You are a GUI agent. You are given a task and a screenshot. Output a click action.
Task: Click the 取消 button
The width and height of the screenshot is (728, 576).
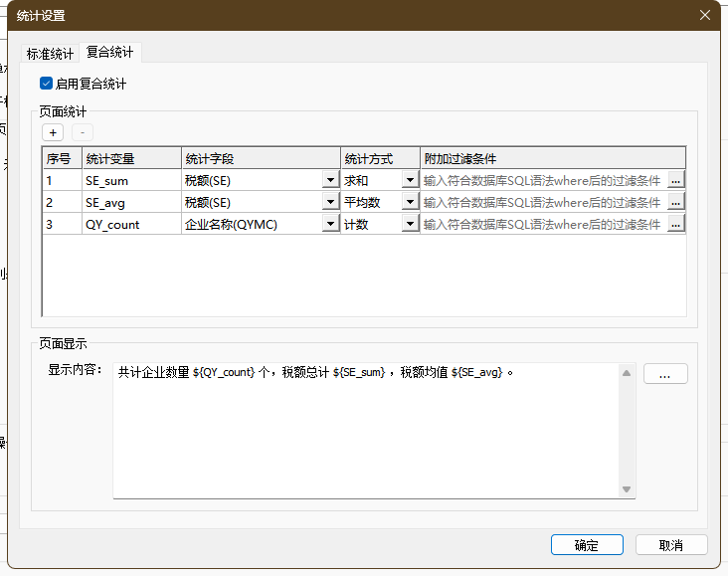pyautogui.click(x=671, y=544)
